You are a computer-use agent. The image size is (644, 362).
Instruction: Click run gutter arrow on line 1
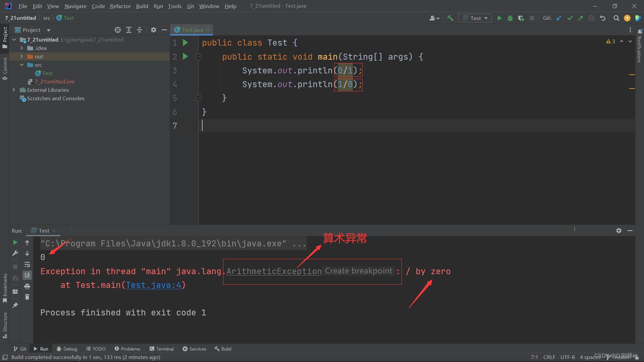pos(185,43)
